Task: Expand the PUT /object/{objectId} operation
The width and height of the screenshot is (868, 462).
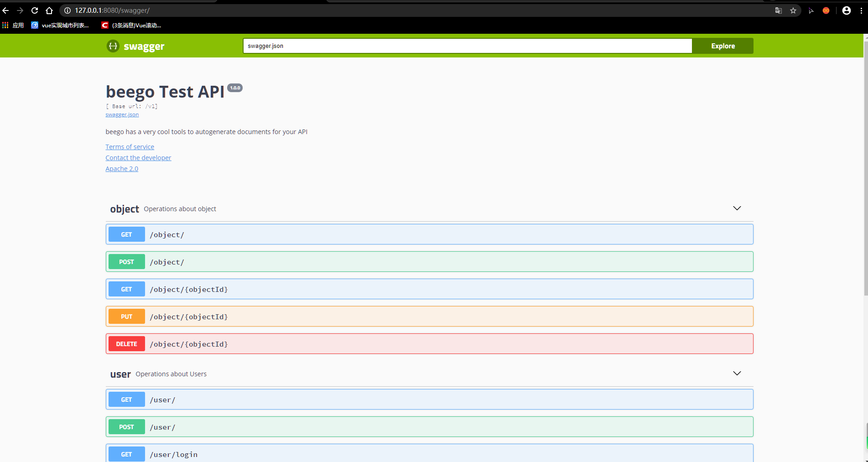Action: coord(430,317)
